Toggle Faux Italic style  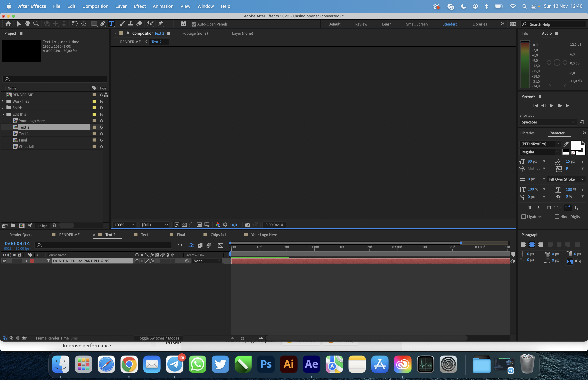point(538,208)
